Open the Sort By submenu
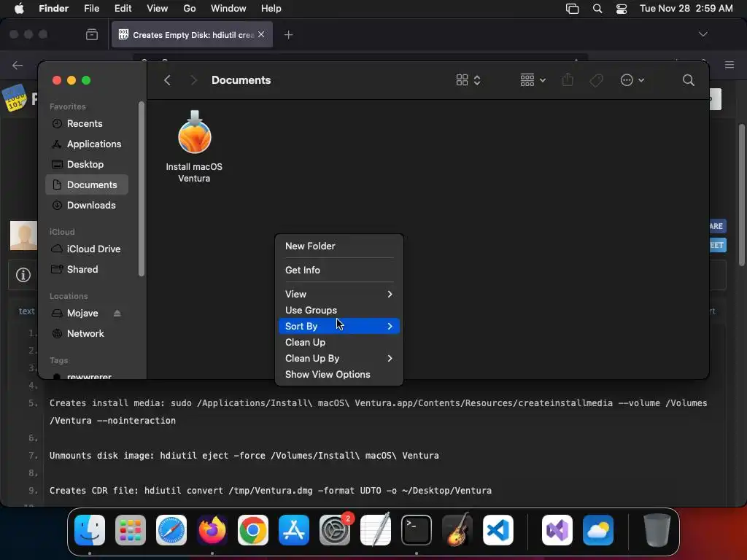Screen dimensions: 747x560 pos(339,326)
